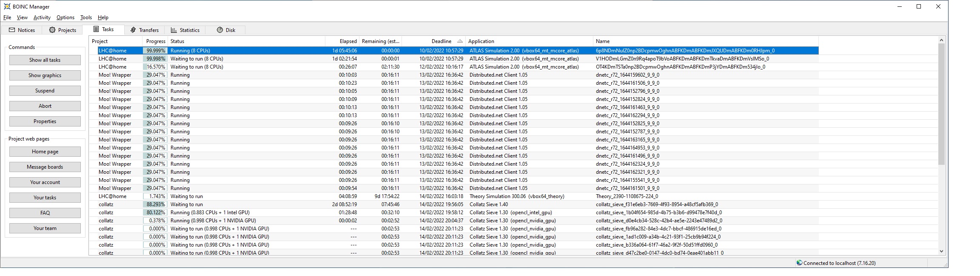Click the Projects tab gear icon
The width and height of the screenshot is (980, 276).
pos(52,30)
